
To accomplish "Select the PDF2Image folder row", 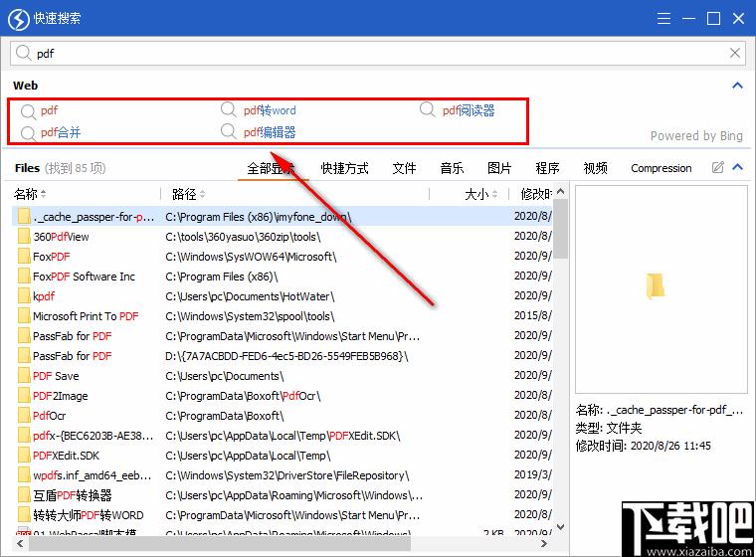I will click(283, 396).
